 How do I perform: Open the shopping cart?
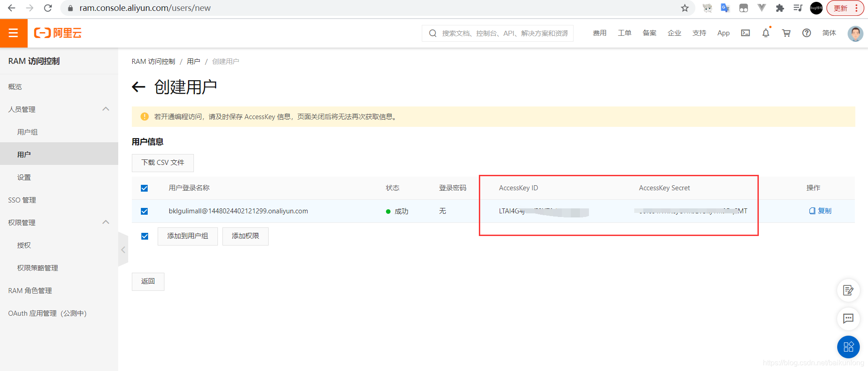[786, 33]
